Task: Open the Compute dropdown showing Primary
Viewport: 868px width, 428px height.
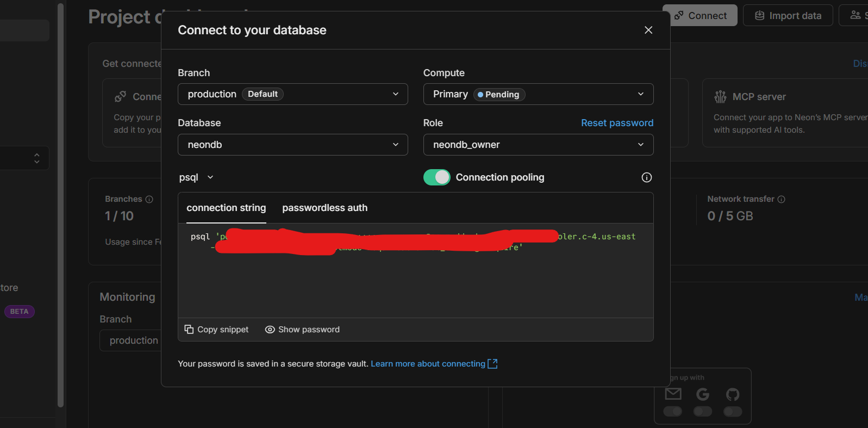Action: point(538,94)
